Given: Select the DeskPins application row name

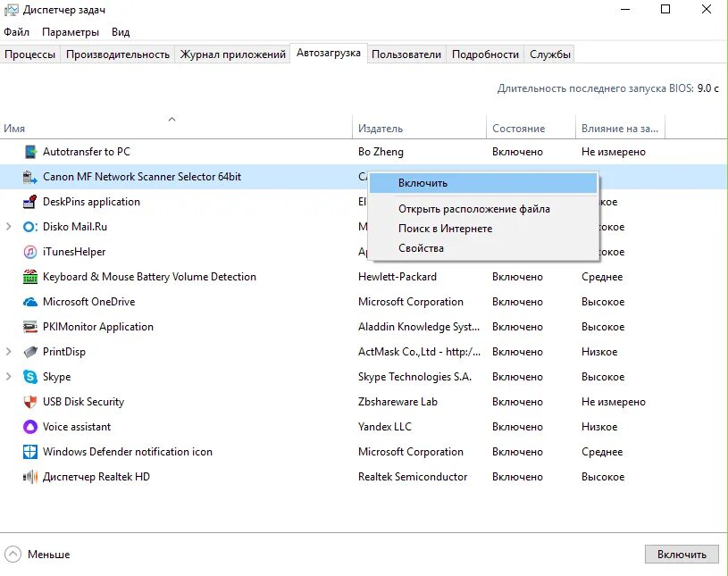Looking at the screenshot, I should [91, 202].
